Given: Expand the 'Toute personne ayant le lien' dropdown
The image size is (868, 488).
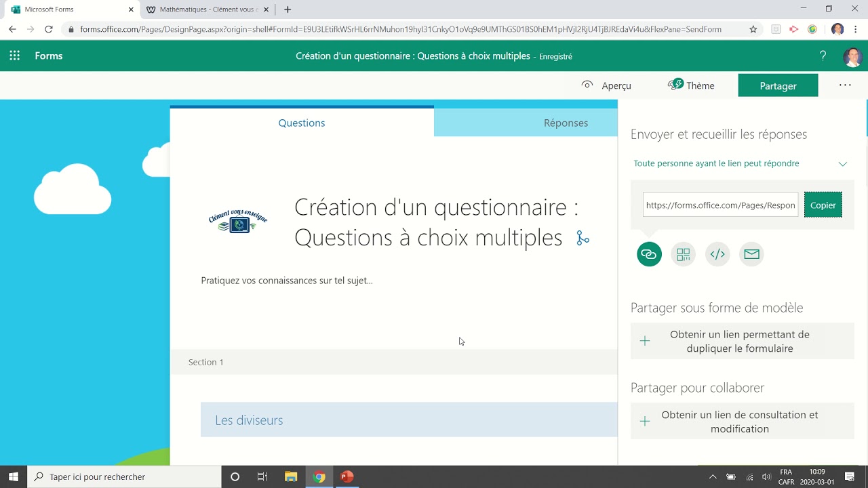Looking at the screenshot, I should tap(741, 163).
